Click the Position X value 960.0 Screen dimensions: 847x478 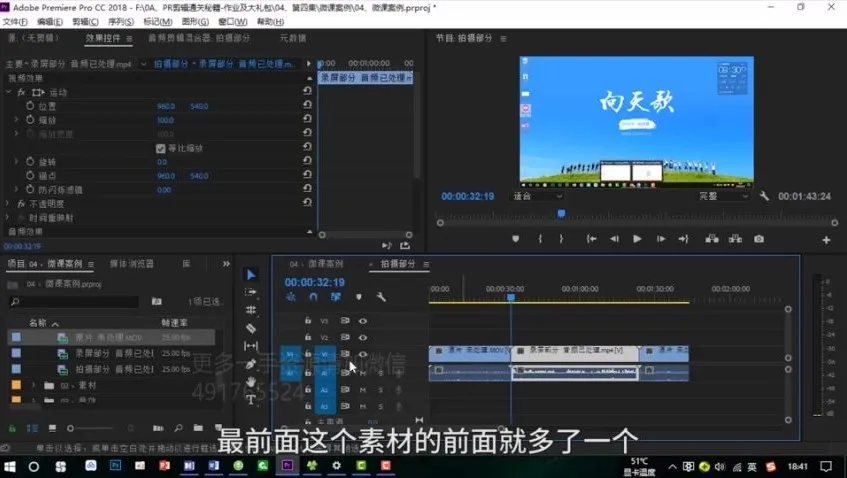(x=166, y=105)
